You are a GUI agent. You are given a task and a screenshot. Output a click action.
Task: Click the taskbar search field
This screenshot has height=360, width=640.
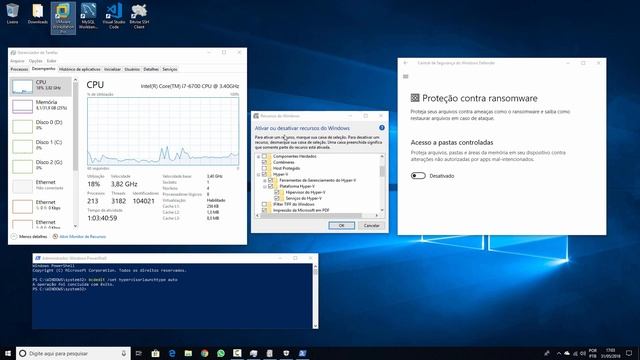tap(73, 353)
